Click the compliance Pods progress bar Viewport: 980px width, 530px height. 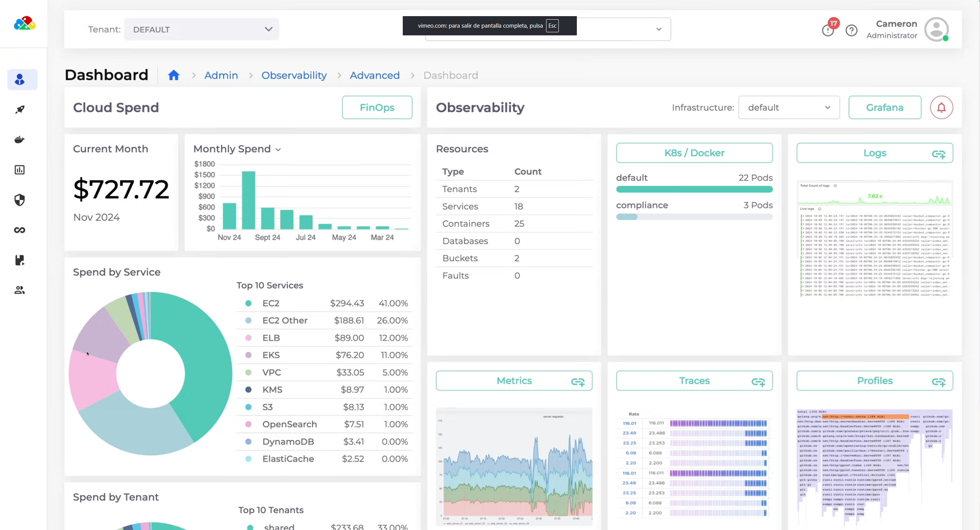coord(694,217)
